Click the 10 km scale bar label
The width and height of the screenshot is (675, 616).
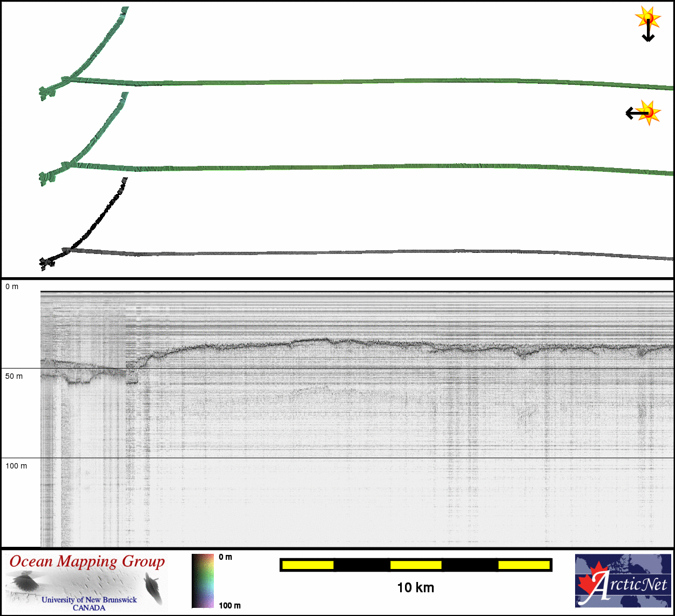click(415, 588)
